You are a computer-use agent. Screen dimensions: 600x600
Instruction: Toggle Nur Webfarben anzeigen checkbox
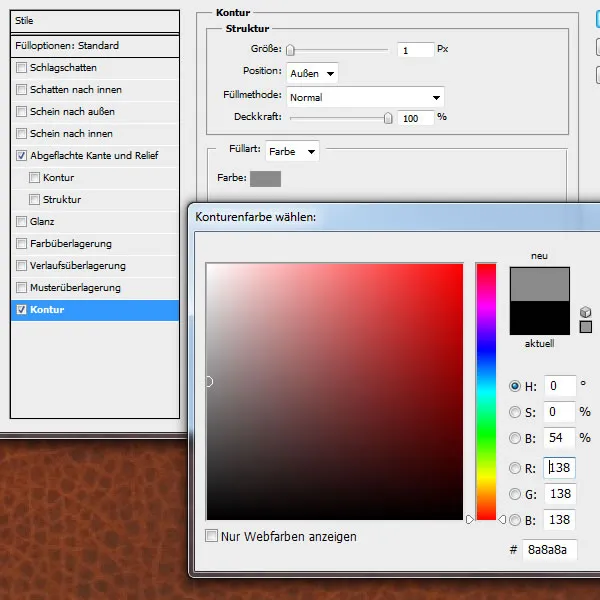[211, 536]
